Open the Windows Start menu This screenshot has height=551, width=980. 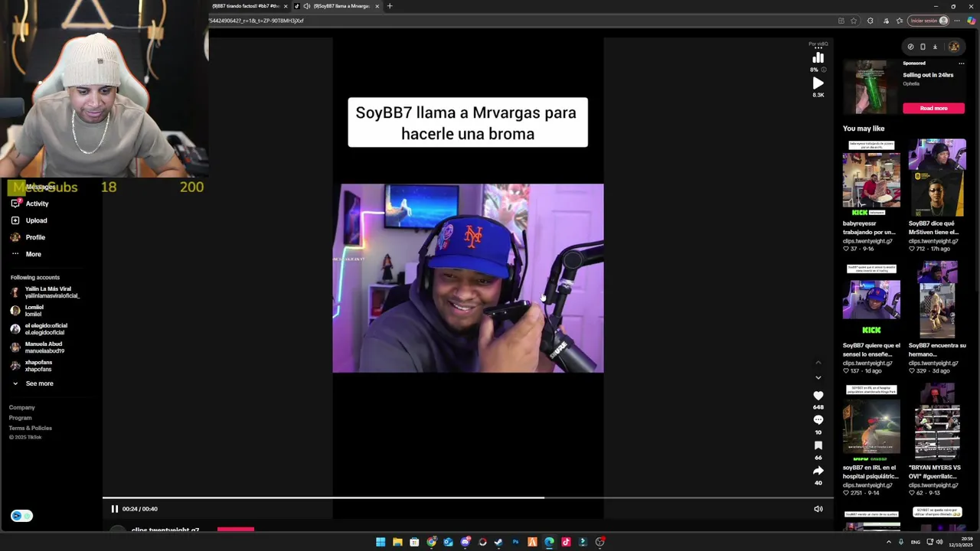[x=381, y=542]
